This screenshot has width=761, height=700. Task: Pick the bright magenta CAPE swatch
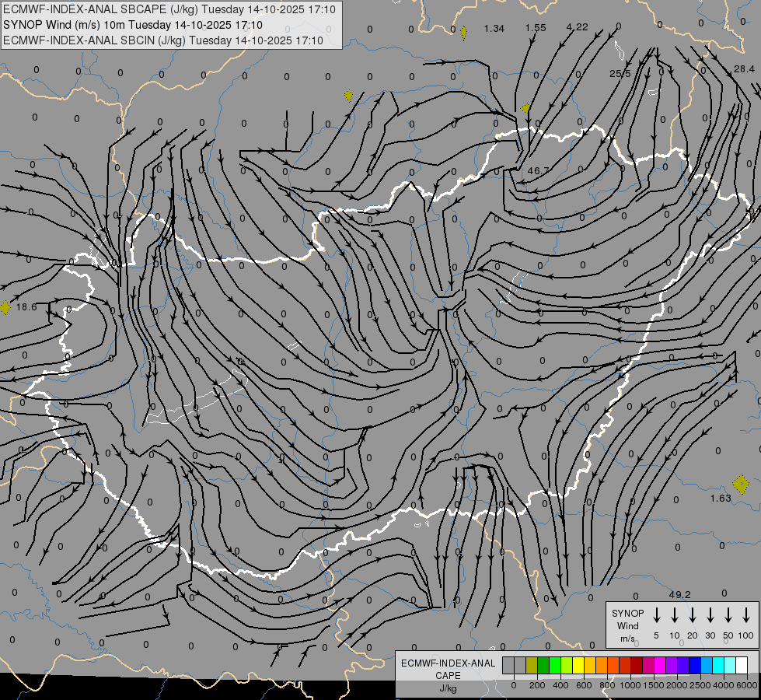pos(660,666)
